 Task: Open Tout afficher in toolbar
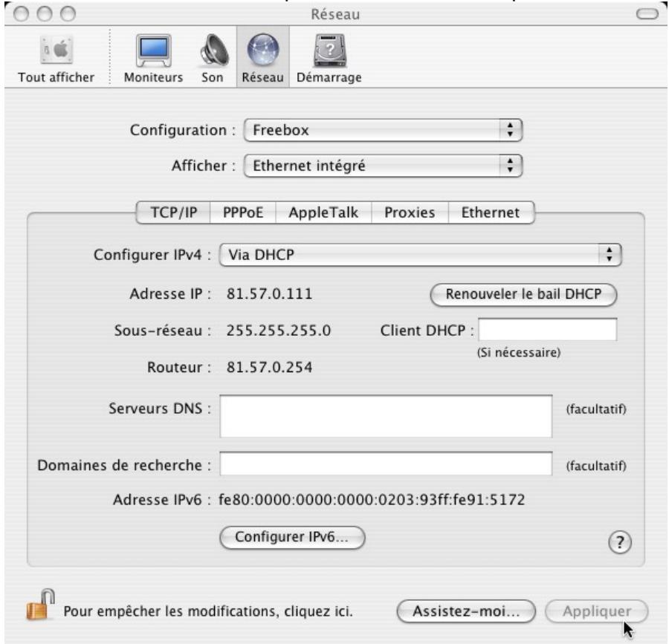click(56, 59)
